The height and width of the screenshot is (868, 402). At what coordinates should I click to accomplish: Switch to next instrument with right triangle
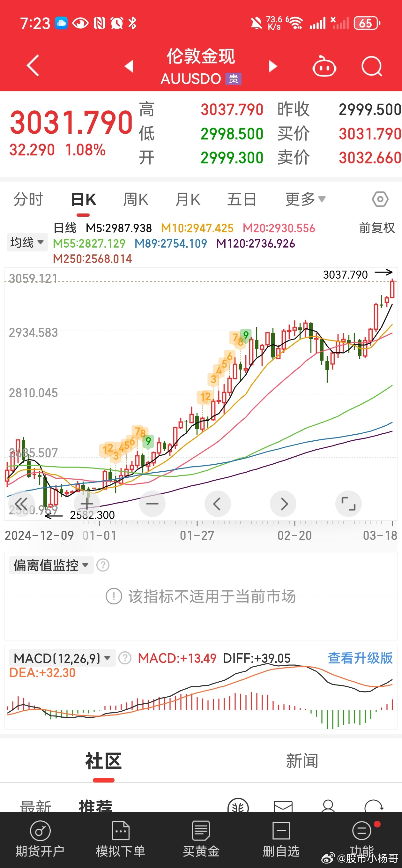[x=273, y=66]
